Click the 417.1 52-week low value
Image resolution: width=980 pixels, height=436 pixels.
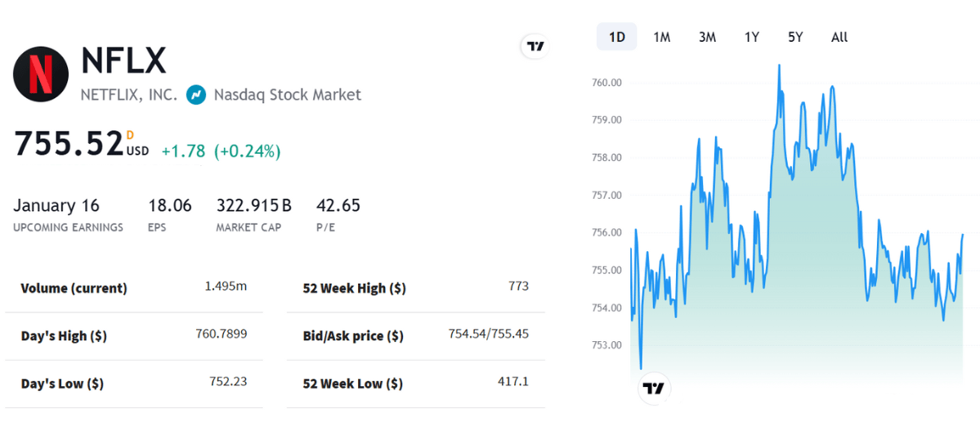pos(515,381)
